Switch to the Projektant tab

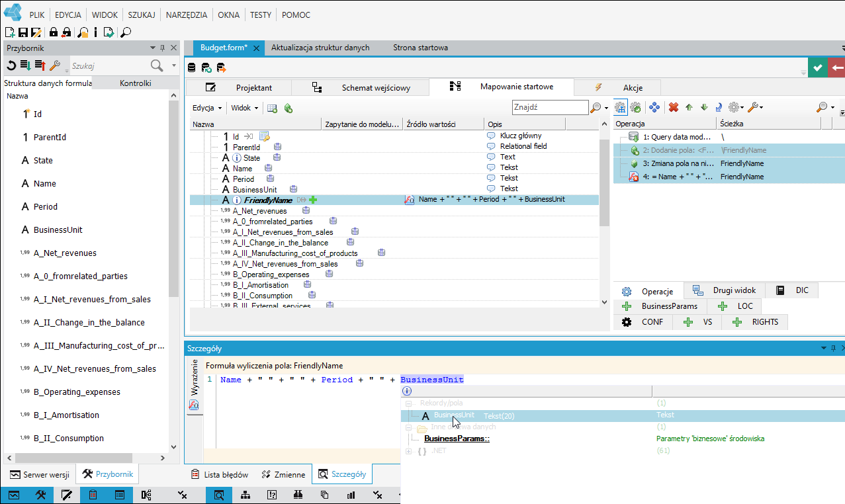238,87
